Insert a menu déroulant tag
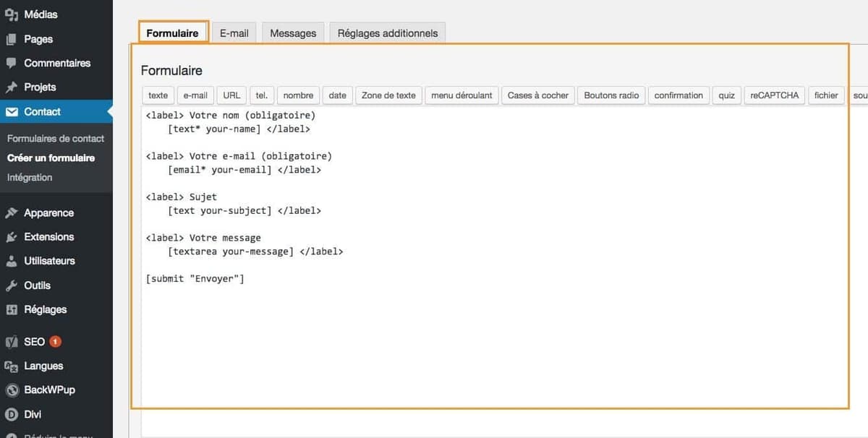This screenshot has height=438, width=868. click(461, 95)
